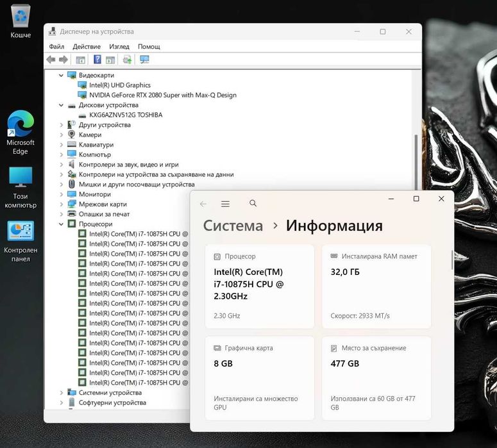Open the Този компютър desktop icon

[x=21, y=188]
